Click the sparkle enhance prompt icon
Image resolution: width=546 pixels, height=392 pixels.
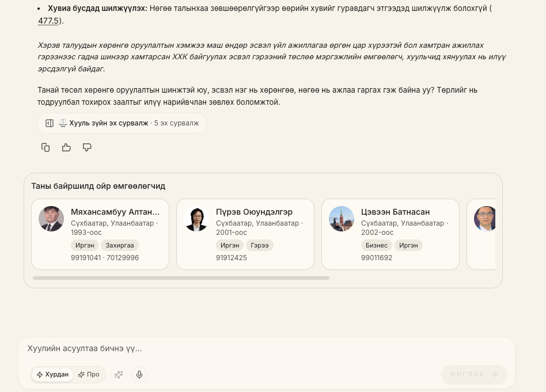coord(119,375)
